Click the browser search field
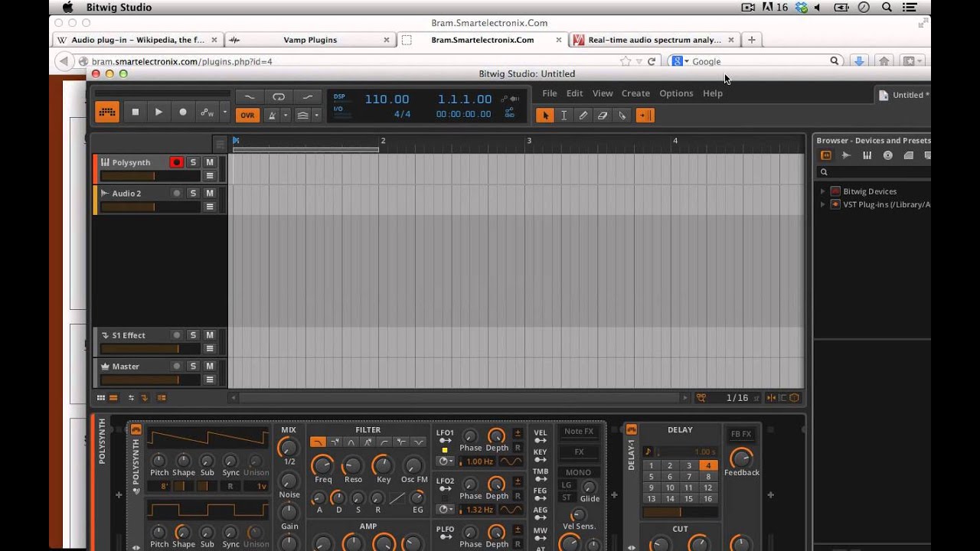The width and height of the screenshot is (980, 551). [x=873, y=172]
